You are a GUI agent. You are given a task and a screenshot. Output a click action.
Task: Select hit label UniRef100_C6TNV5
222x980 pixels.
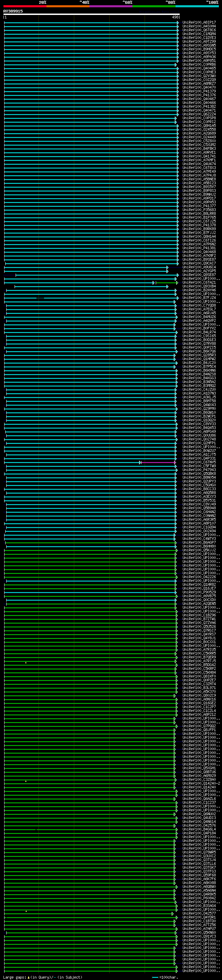(x=199, y=462)
